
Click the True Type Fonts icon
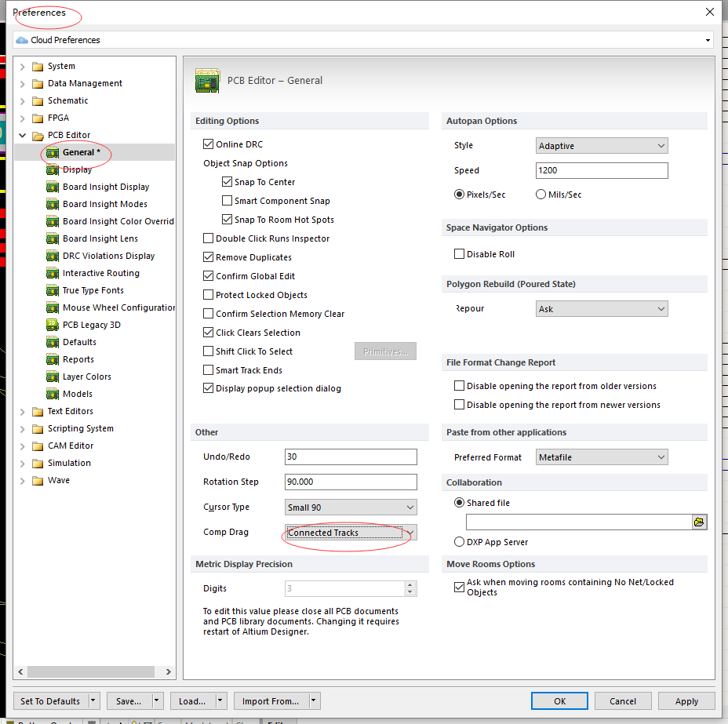tap(53, 290)
